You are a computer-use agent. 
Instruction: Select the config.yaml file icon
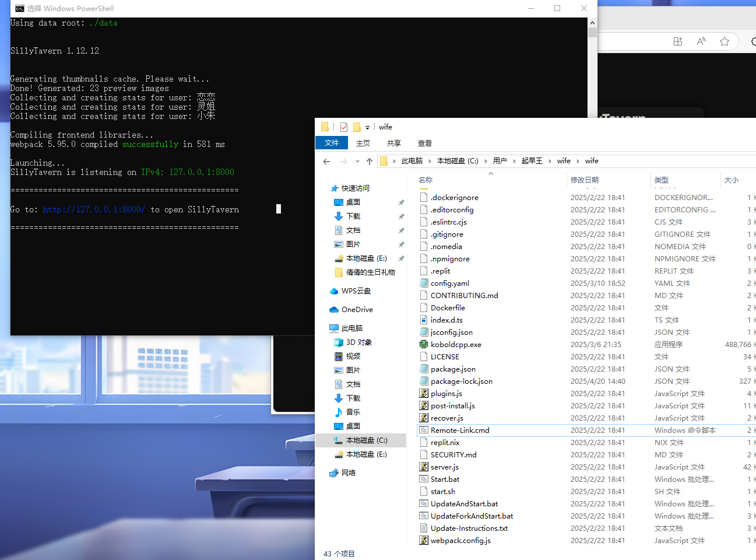point(424,283)
